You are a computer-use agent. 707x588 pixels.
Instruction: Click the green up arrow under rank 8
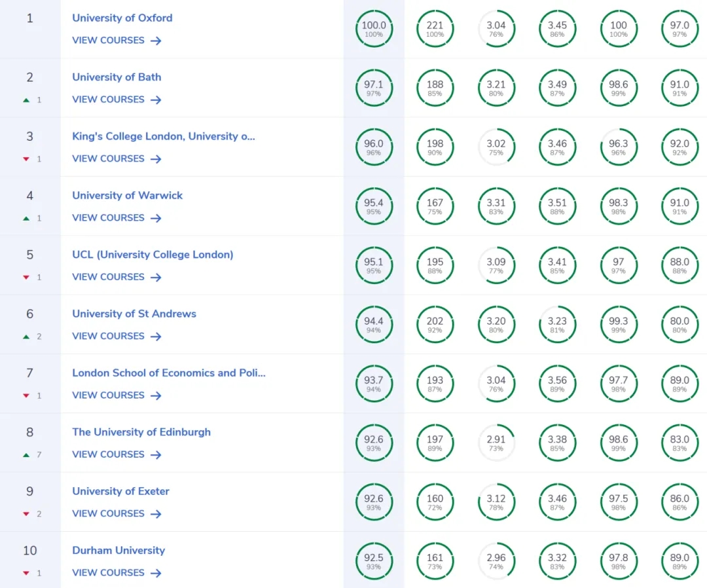coord(26,454)
